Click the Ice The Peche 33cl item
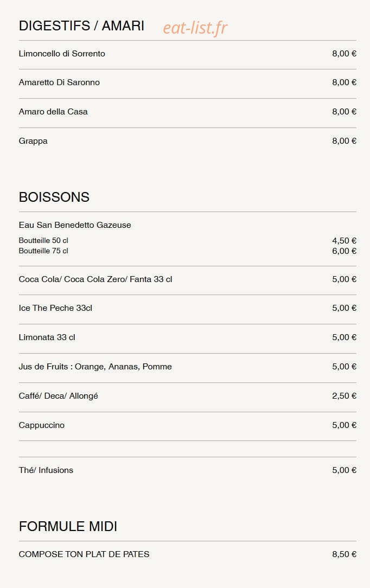Image resolution: width=370 pixels, height=588 pixels. pyautogui.click(x=55, y=308)
